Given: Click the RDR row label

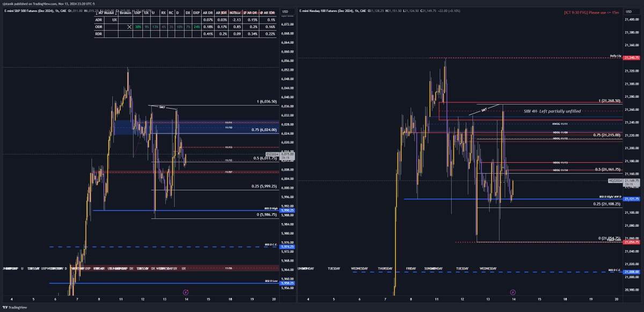Looking at the screenshot, I should (99, 34).
